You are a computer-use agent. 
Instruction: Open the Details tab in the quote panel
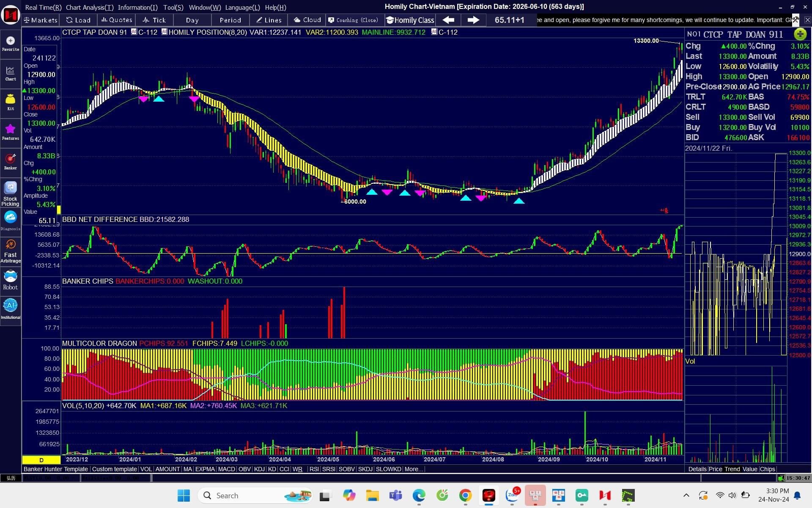click(697, 469)
